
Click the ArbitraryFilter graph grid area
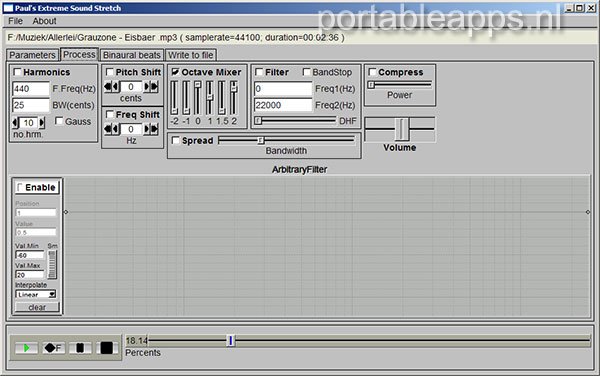pos(327,246)
